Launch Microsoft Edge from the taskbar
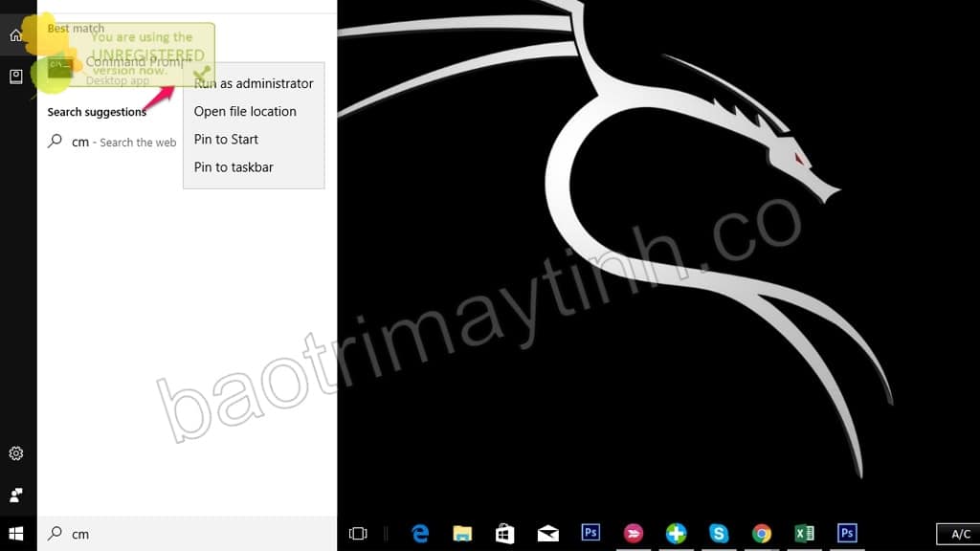 tap(420, 534)
